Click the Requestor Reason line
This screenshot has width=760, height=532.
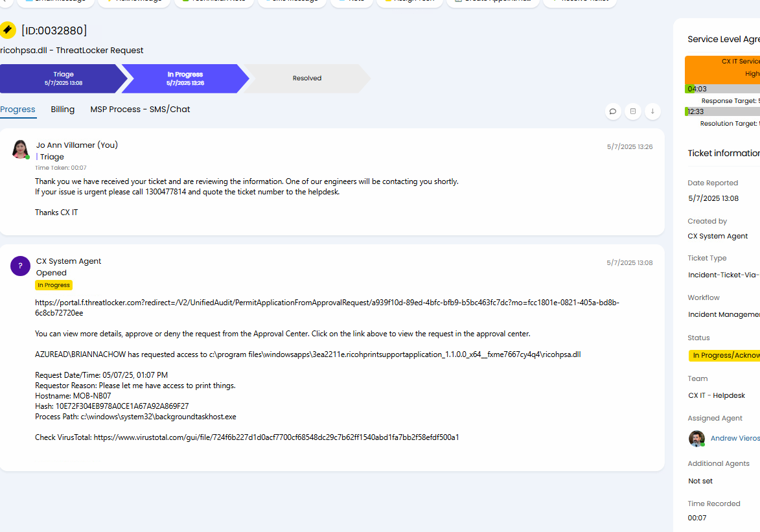pyautogui.click(x=135, y=386)
